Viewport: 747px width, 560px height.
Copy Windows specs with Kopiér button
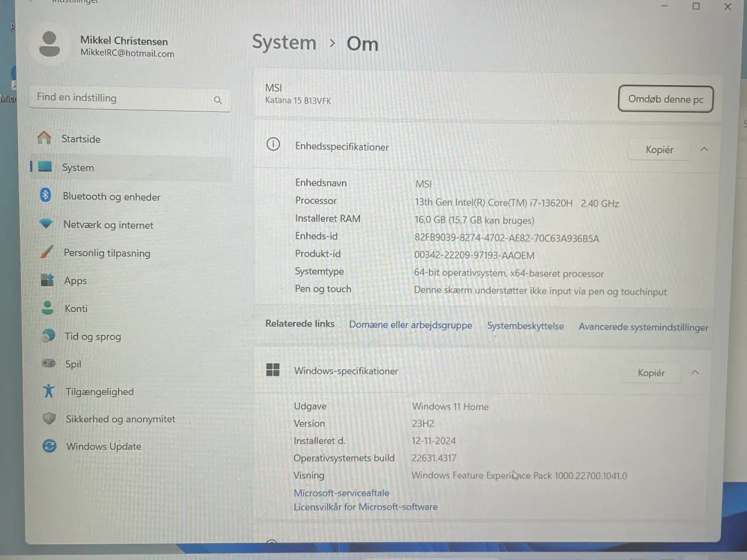click(651, 373)
